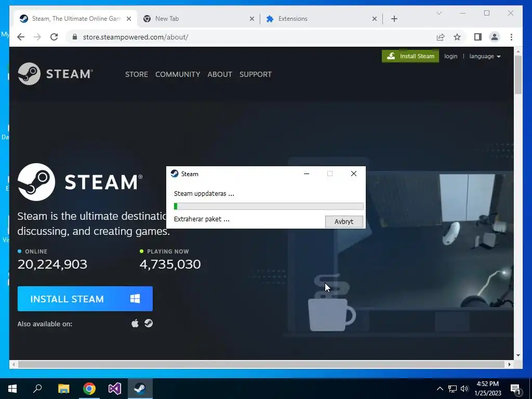
Task: Click the Chrome forward arrow
Action: point(37,37)
